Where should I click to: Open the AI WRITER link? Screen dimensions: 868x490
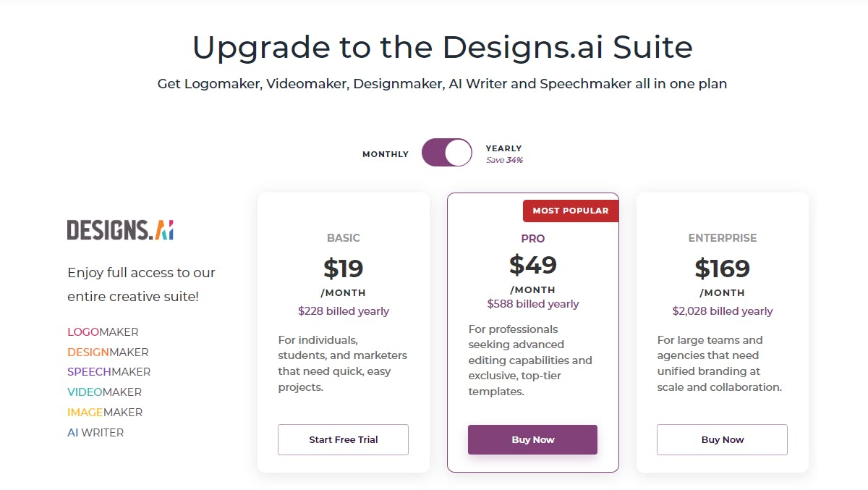[95, 433]
